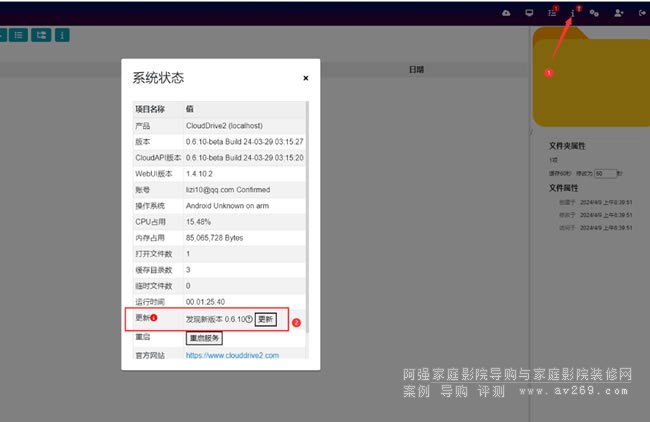650x422 pixels.
Task: Click the user account icon
Action: click(620, 13)
